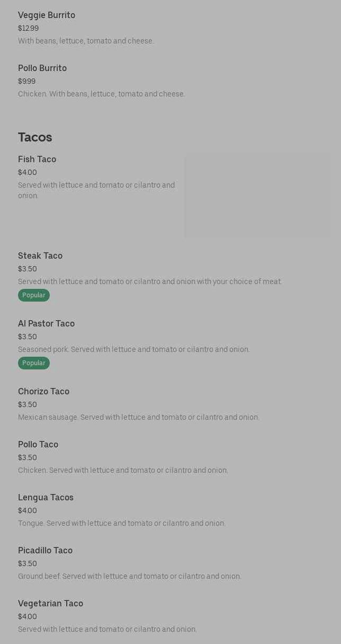Click the Fish Taco image placeholder

click(257, 196)
